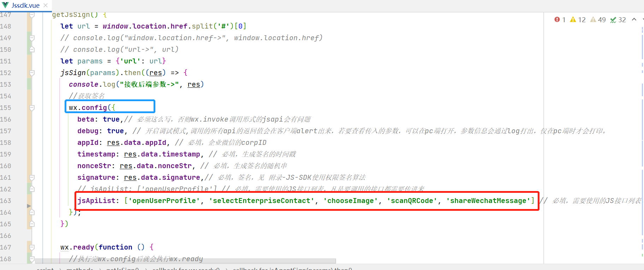Collapse the getJsSign fold marker on line 147
Screen dimensions: 644x270
tap(32, 15)
